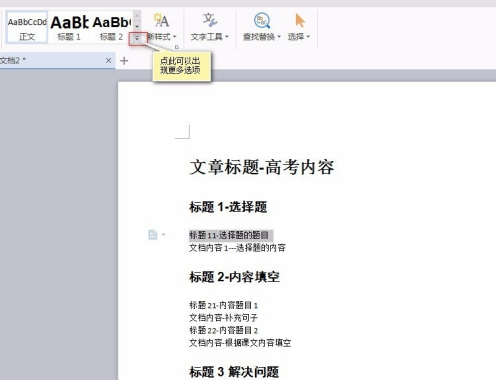Click the paragraph layout icon in left margin
This screenshot has height=380, width=496.
point(153,235)
